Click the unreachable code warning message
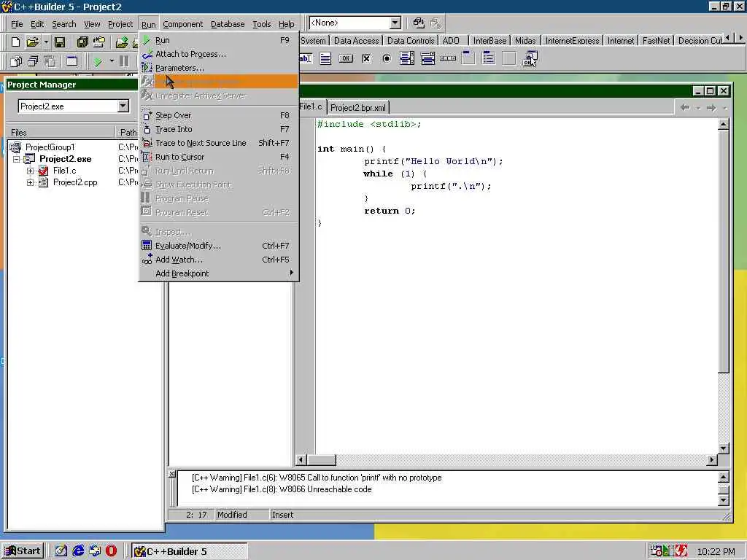 [x=282, y=489]
